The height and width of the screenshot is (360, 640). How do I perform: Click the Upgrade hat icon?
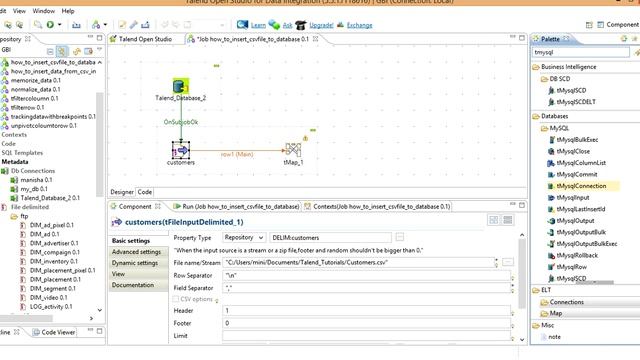(x=301, y=25)
